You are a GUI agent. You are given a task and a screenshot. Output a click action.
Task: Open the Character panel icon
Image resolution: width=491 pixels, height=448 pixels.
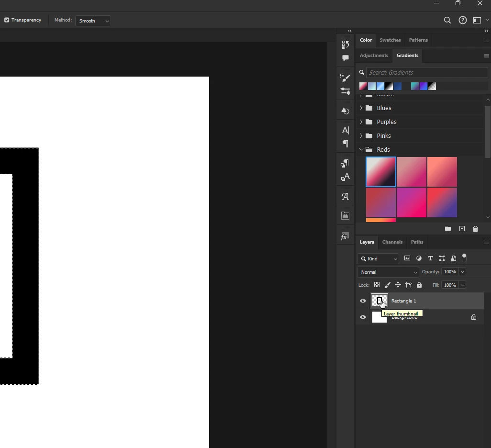(x=345, y=130)
